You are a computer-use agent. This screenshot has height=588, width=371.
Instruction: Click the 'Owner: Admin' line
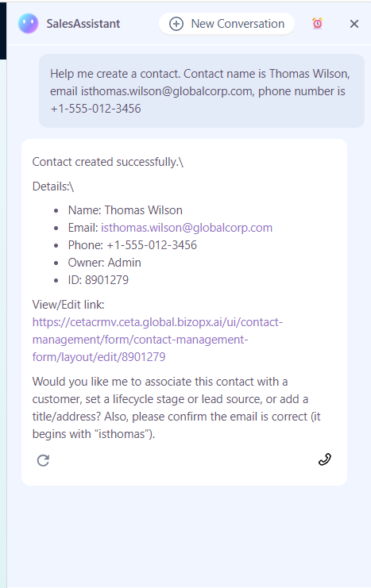(x=104, y=263)
